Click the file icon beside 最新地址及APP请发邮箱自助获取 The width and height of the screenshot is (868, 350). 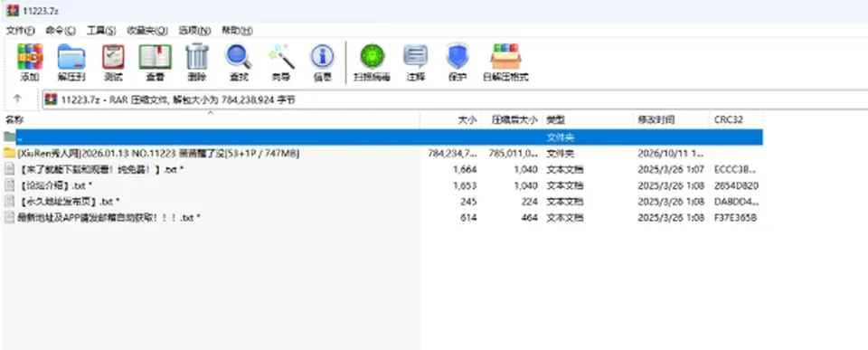9,217
